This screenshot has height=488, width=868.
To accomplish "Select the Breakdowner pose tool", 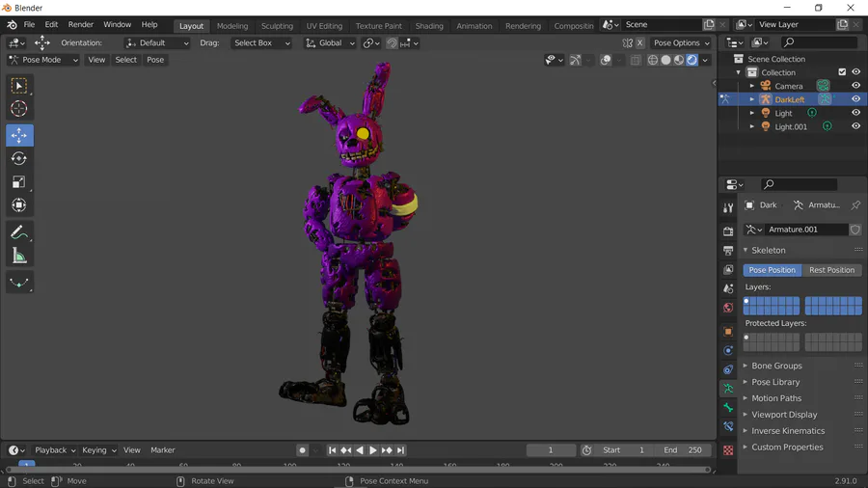I will [19, 283].
